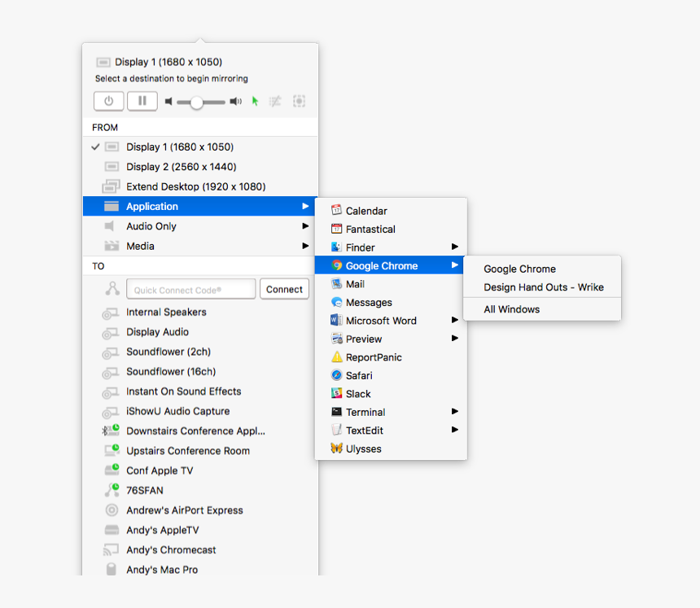Click the Downstairs Conference Bluetooth device icon
This screenshot has width=700, height=608.
coord(111,431)
